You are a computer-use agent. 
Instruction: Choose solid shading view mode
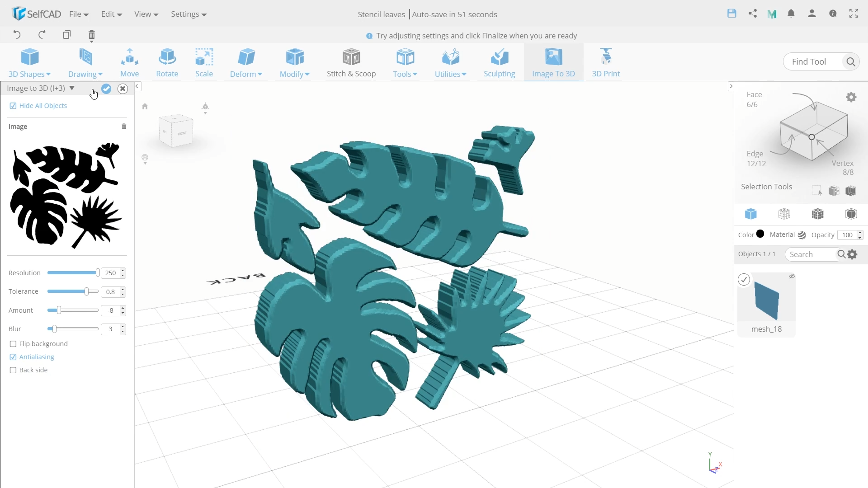(x=751, y=214)
